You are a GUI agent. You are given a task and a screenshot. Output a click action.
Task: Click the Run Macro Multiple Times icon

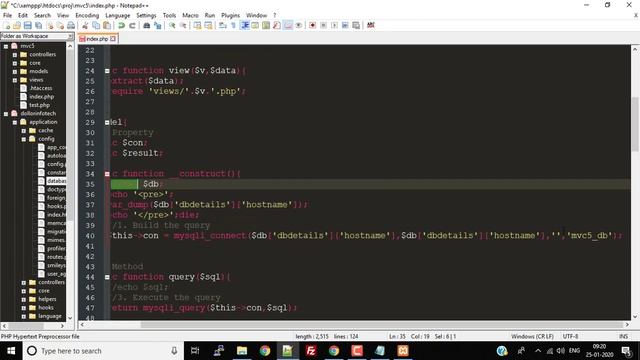pos(345,25)
